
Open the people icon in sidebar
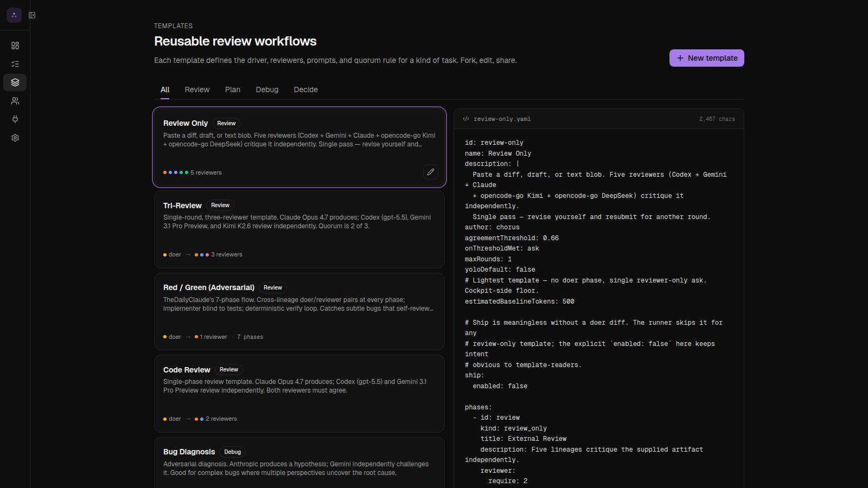[15, 101]
